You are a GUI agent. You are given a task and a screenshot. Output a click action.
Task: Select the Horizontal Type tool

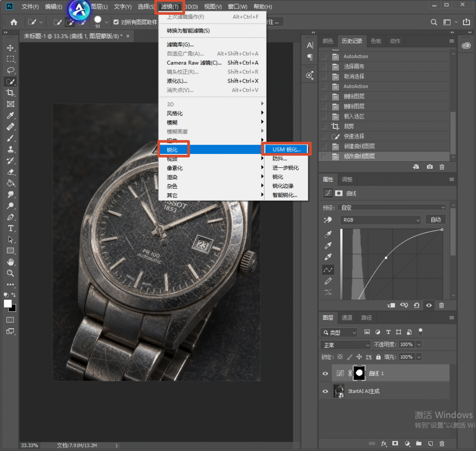pos(10,228)
